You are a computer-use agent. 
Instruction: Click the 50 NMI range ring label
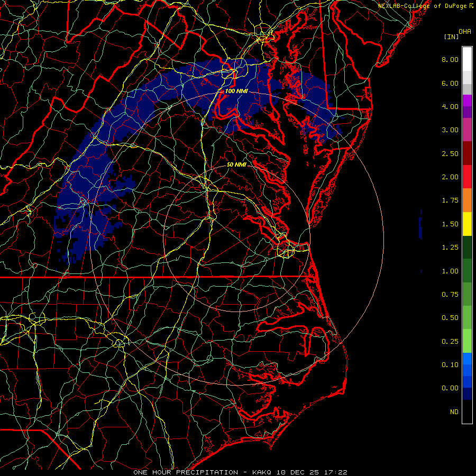[236, 164]
